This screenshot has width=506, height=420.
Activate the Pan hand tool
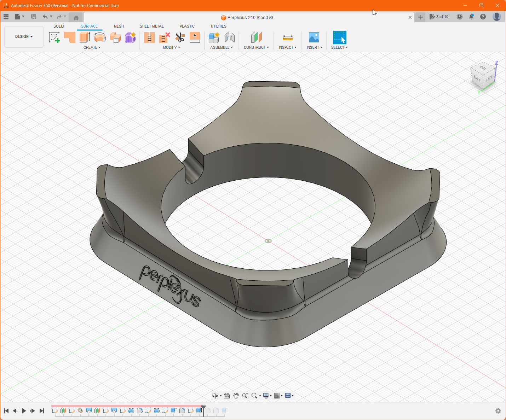tap(236, 396)
